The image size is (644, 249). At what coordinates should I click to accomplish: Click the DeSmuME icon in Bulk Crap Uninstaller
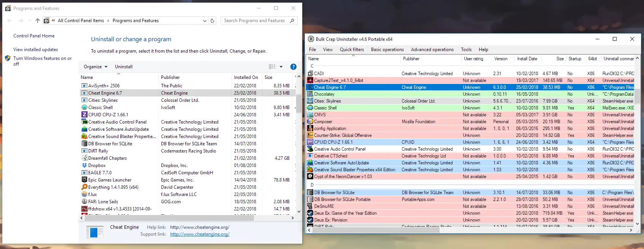310,206
